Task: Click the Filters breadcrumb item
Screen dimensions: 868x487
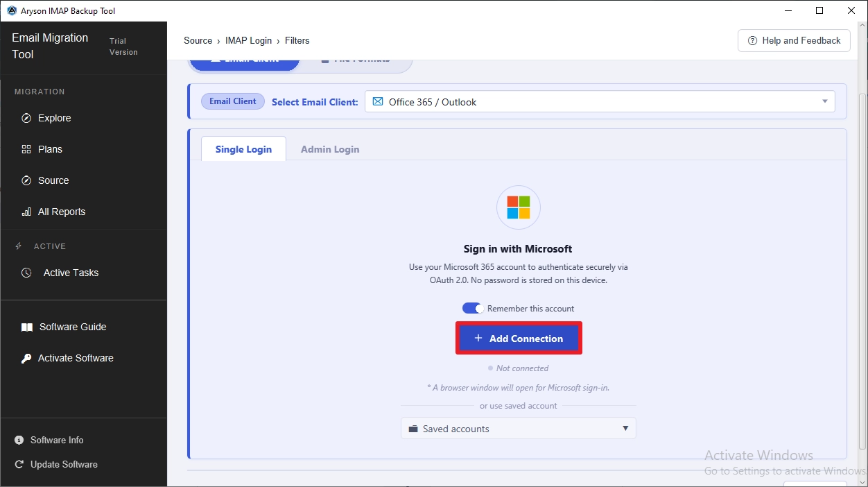Action: click(x=297, y=41)
